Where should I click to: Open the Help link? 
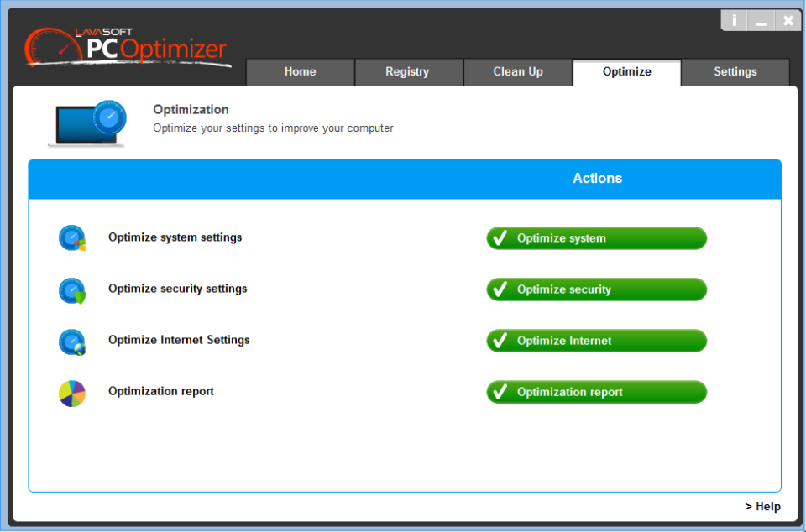(763, 507)
